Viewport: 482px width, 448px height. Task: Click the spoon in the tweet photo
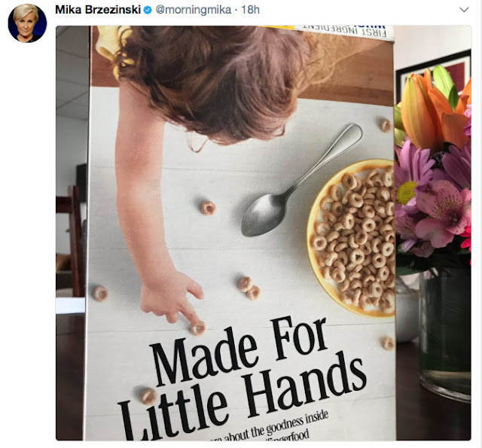[x=301, y=181]
